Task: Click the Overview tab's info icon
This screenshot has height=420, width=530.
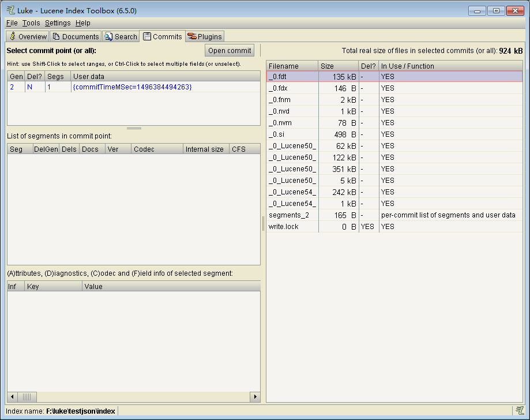Action: 13,36
